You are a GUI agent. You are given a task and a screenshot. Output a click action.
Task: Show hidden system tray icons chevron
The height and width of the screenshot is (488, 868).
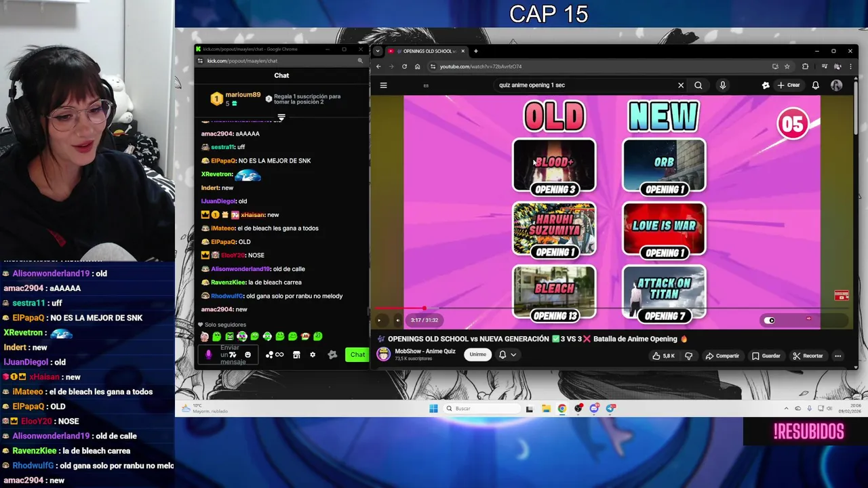point(787,409)
